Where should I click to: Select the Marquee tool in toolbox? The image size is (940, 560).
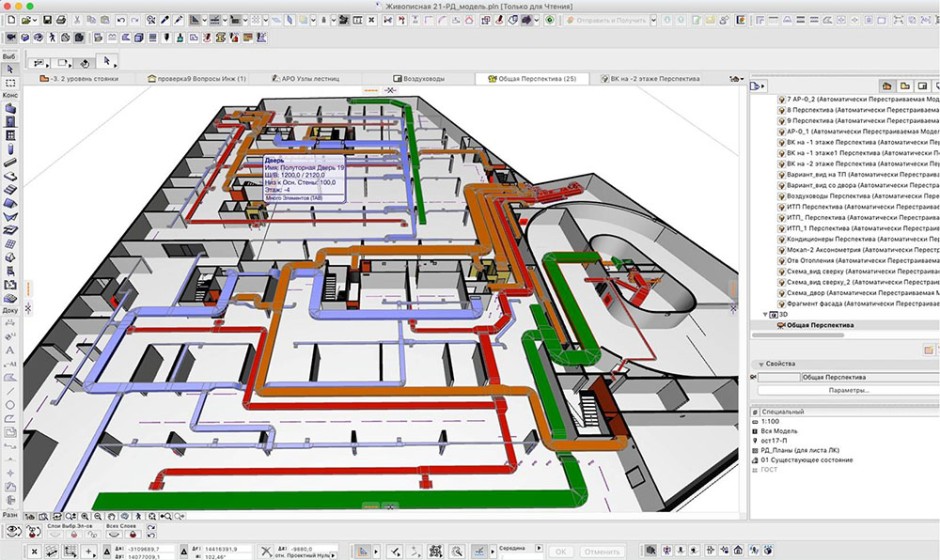pos(10,83)
